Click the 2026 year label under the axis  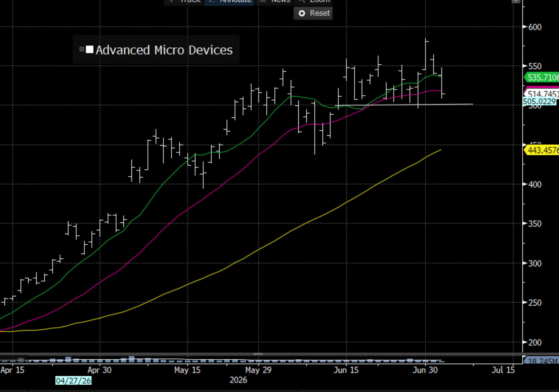[238, 380]
